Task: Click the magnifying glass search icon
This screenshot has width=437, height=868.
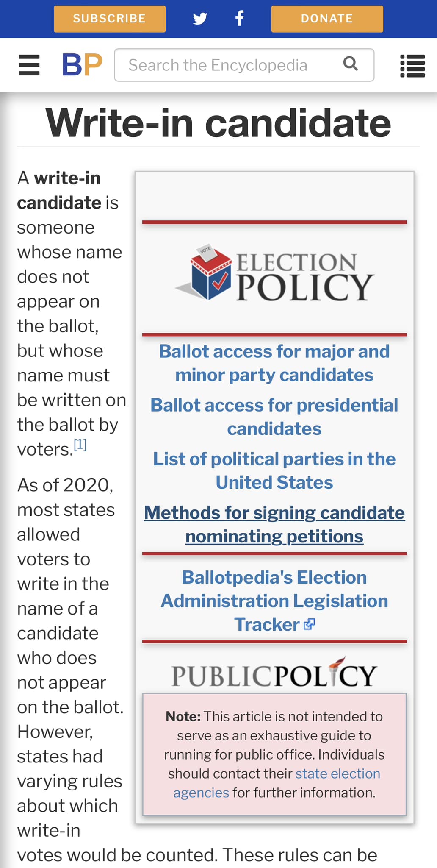Action: pyautogui.click(x=351, y=64)
